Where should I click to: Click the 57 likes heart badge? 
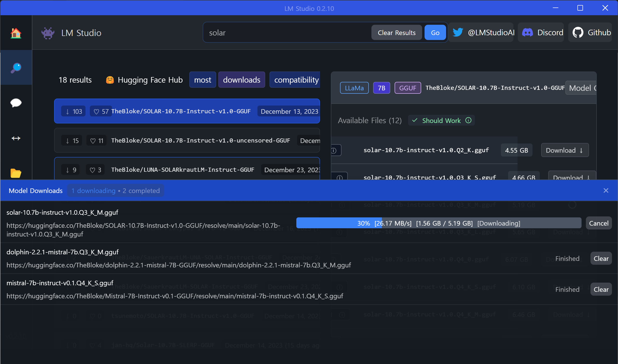point(101,111)
